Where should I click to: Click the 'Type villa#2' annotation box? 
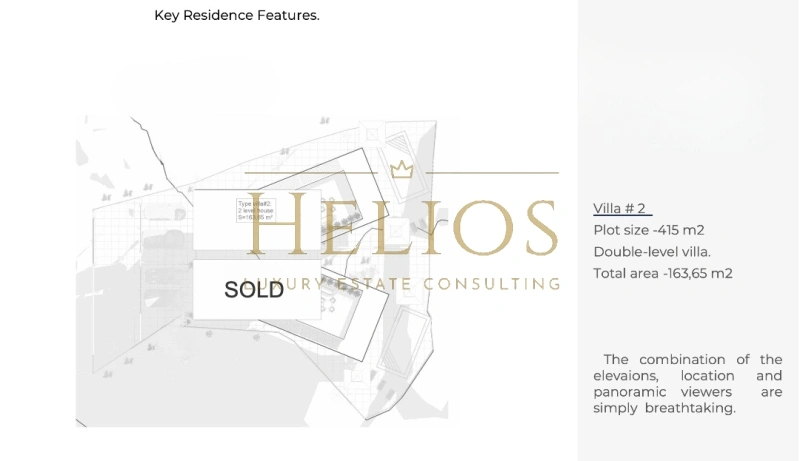256,210
